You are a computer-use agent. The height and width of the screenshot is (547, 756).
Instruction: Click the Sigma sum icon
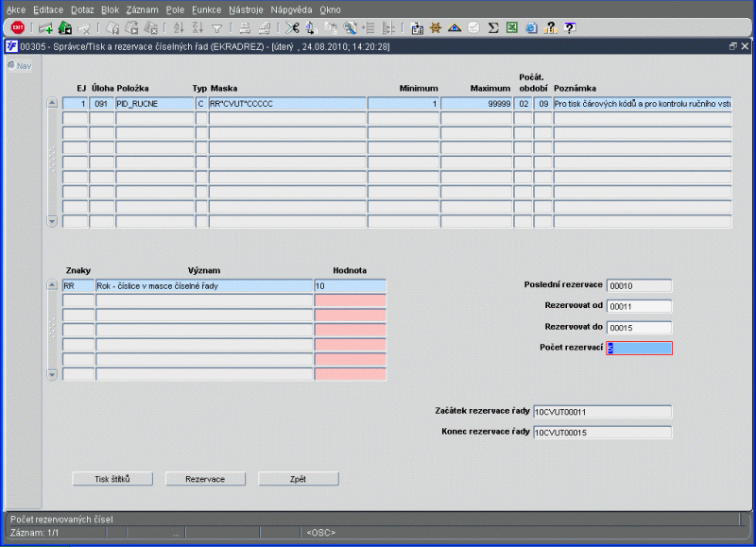click(492, 28)
